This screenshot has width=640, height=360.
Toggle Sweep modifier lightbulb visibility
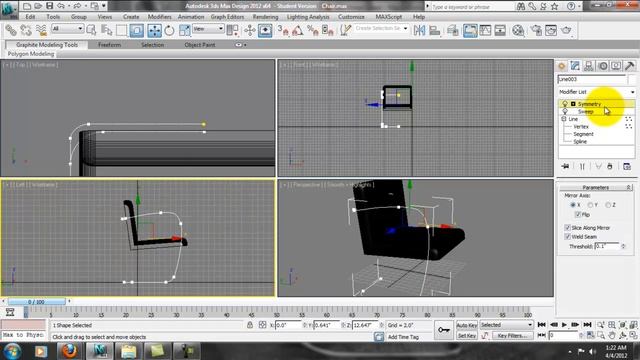pos(565,111)
